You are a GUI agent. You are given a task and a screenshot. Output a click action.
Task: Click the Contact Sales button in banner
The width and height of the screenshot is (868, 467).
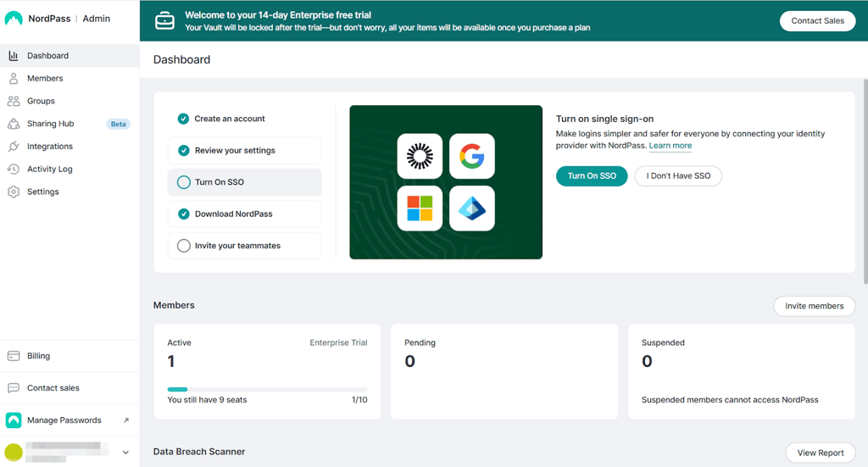[817, 21]
